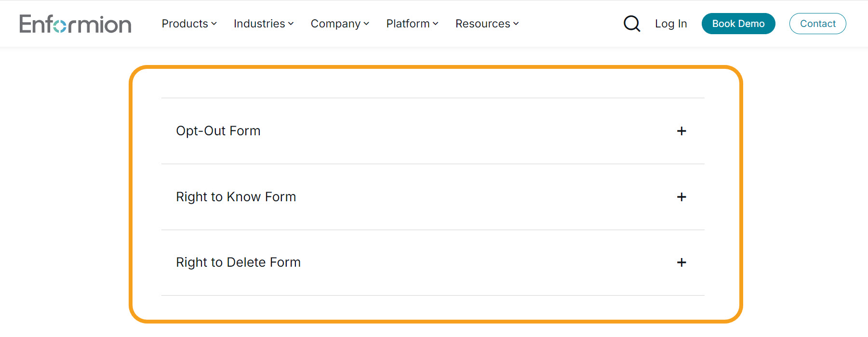Select Products in the navigation menu
The height and width of the screenshot is (337, 868).
[185, 24]
